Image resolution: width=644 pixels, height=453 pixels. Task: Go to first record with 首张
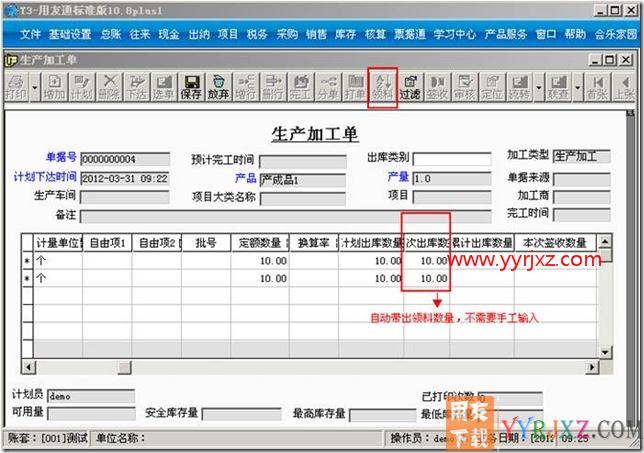597,87
